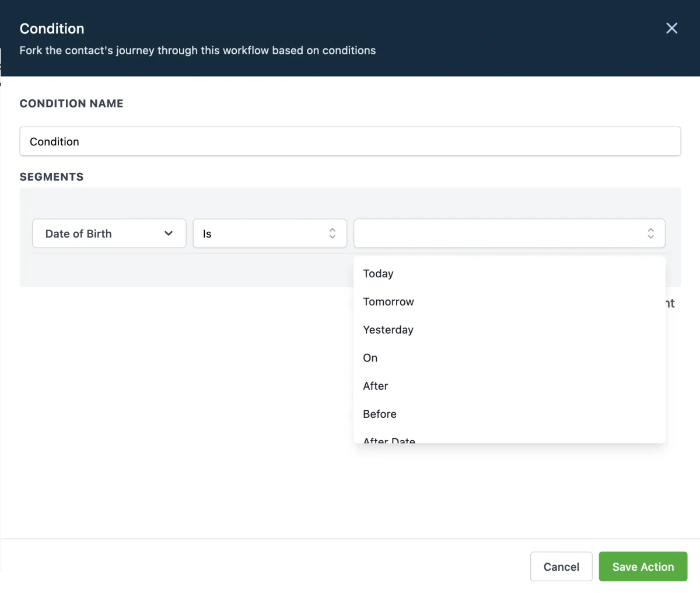
Task: Click the empty value dropdown field
Action: tap(502, 233)
